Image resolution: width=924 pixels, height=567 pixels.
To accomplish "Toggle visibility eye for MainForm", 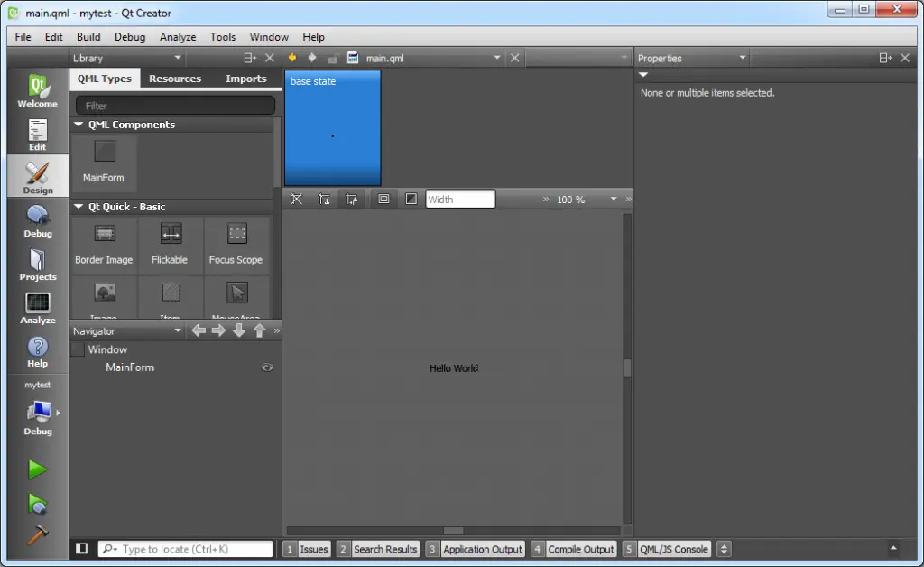I will point(267,367).
